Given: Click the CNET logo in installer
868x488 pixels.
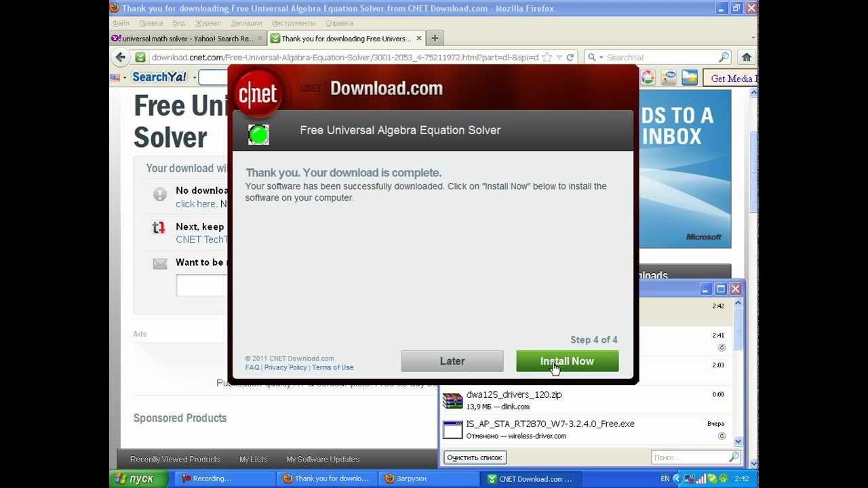Looking at the screenshot, I should click(x=258, y=94).
